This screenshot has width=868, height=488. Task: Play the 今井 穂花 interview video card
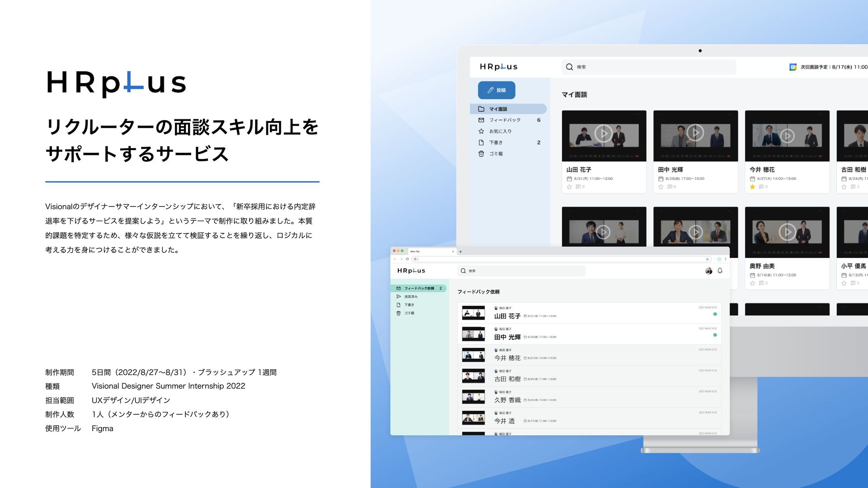pos(787,136)
